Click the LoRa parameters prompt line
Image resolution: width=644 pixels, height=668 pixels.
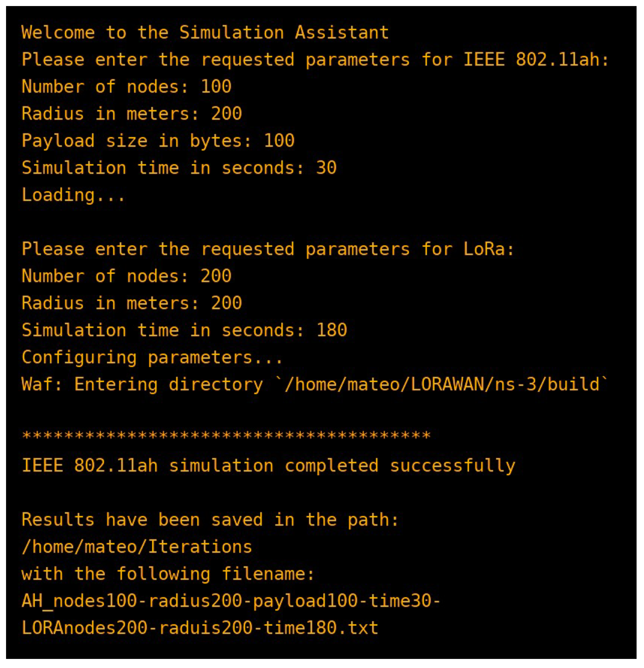tap(268, 250)
